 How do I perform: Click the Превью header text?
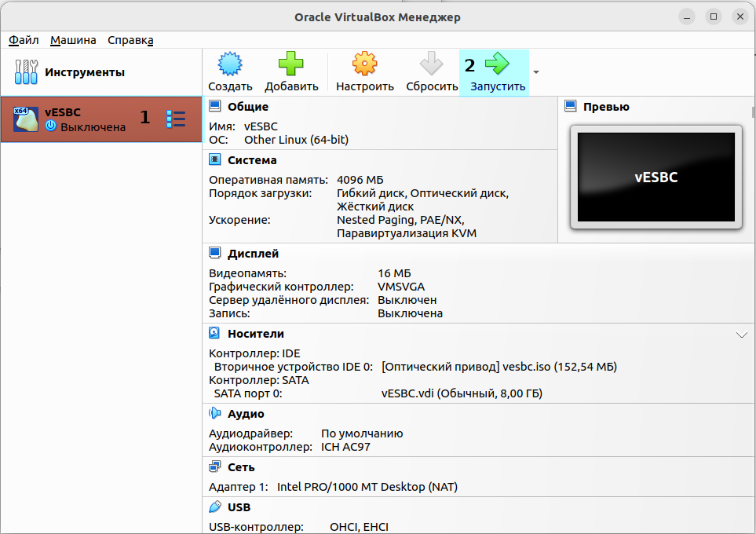[x=606, y=107]
